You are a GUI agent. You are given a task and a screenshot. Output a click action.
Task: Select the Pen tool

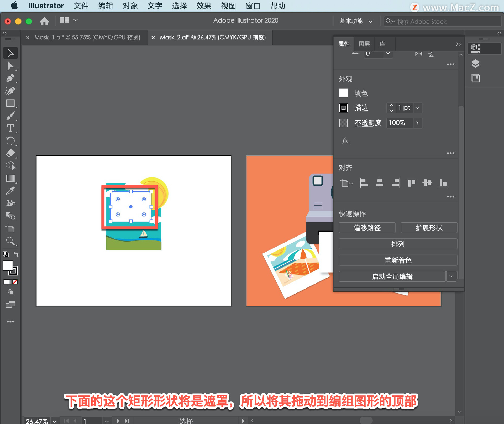point(10,78)
